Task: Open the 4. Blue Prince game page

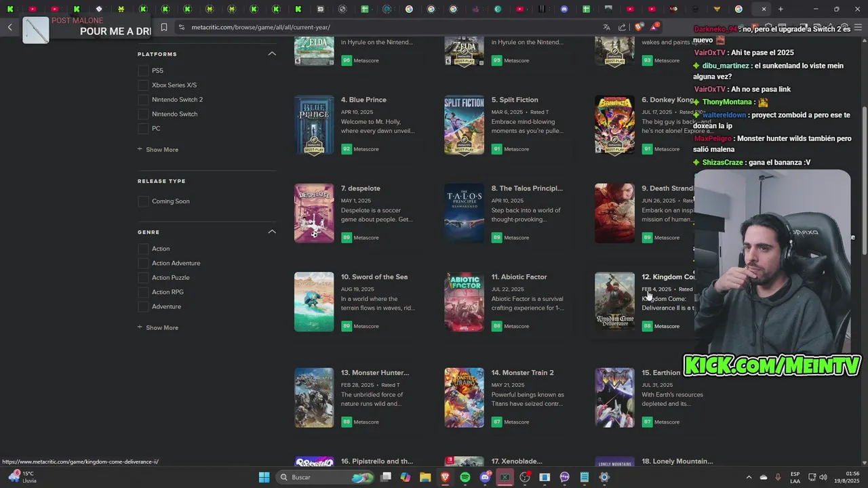Action: click(363, 100)
